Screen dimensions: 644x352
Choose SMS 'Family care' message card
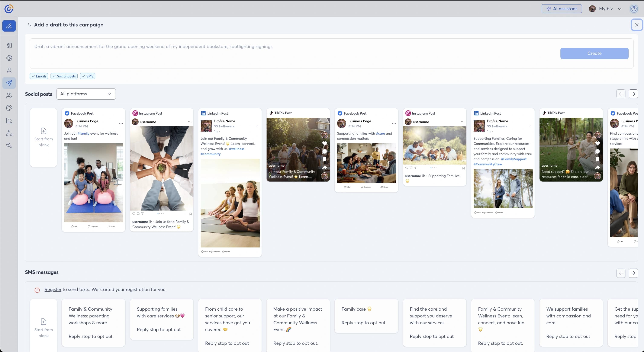pos(366,316)
